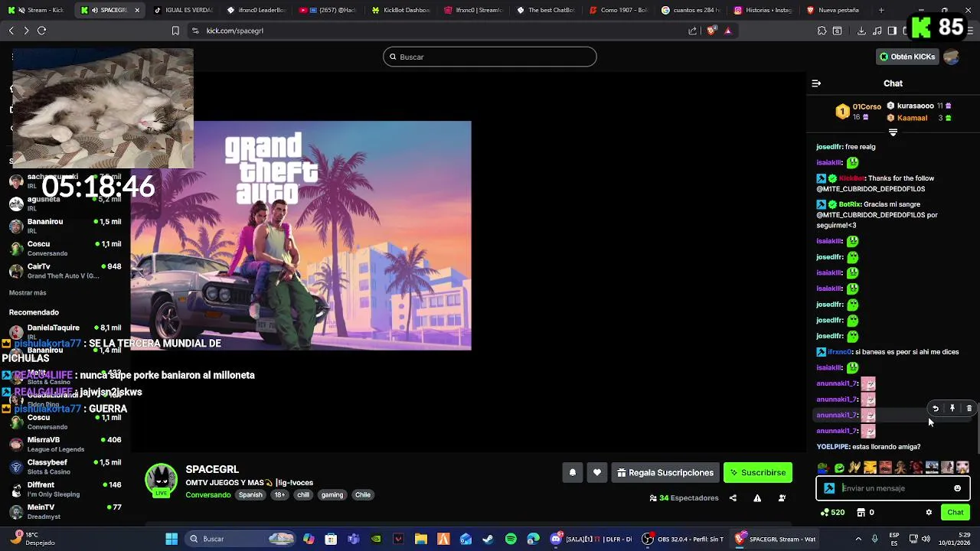Collapse the chat panel with arrow icon

[816, 83]
